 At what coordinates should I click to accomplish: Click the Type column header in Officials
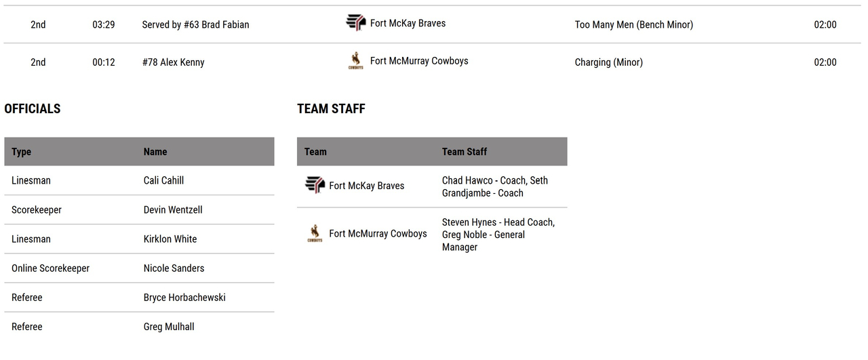(22, 152)
